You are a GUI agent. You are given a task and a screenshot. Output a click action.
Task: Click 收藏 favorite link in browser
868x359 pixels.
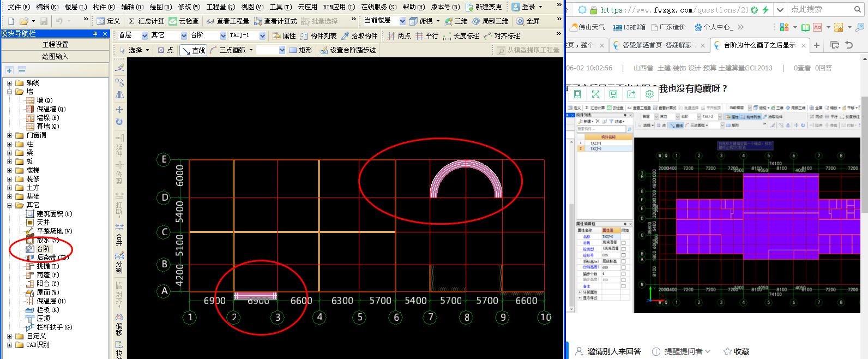coord(737,351)
